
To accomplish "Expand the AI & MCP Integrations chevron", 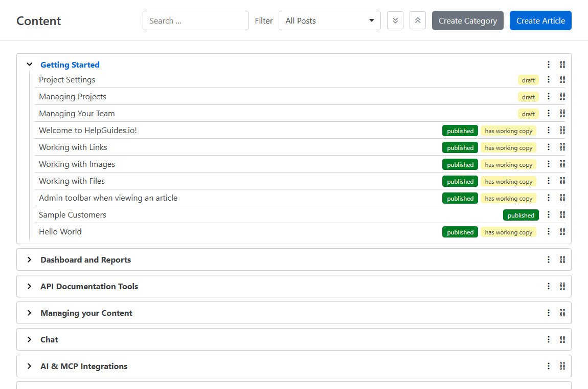I will click(x=30, y=366).
